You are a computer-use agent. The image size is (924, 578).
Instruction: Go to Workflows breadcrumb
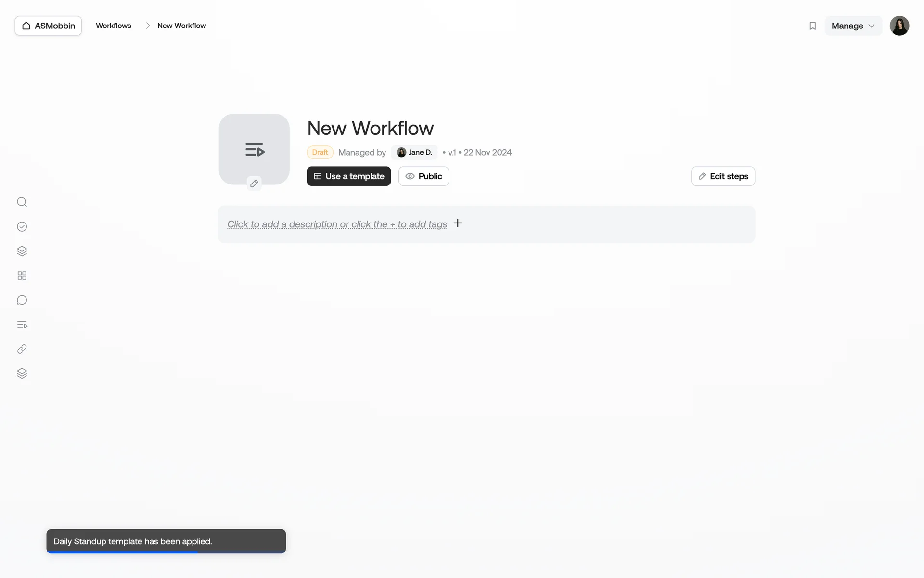pos(114,26)
